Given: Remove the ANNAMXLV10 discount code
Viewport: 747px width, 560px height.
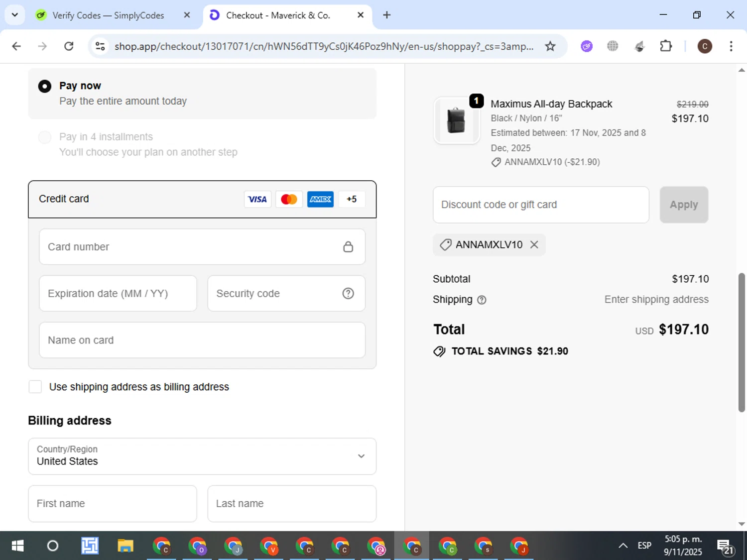Looking at the screenshot, I should (x=534, y=245).
